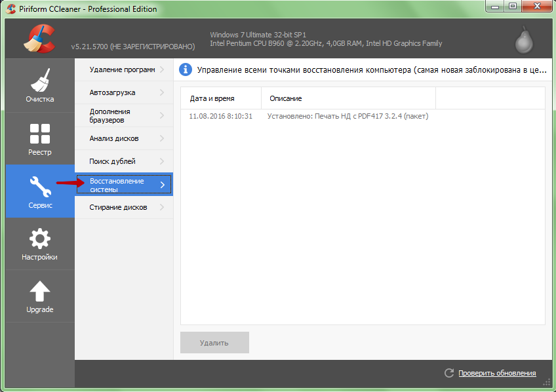Click the CCleaner logo in the header
Screen dimensions: 556x392
click(40, 39)
